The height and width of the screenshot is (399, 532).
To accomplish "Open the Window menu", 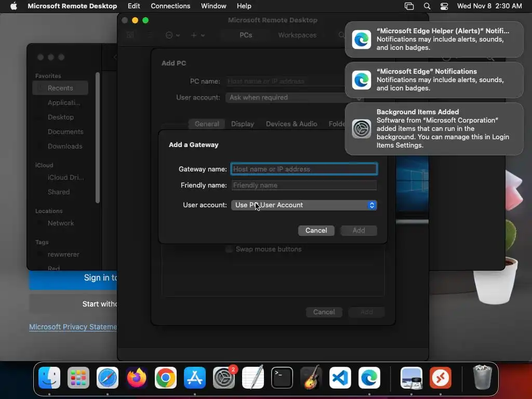I will tap(214, 6).
